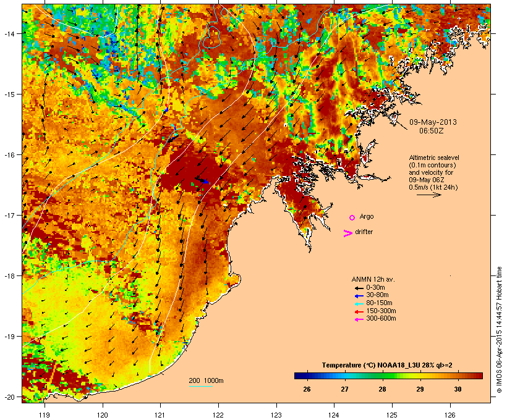This screenshot has height=420, width=507.
Task: Click the 'drifter' legend label
Action: coord(364,232)
